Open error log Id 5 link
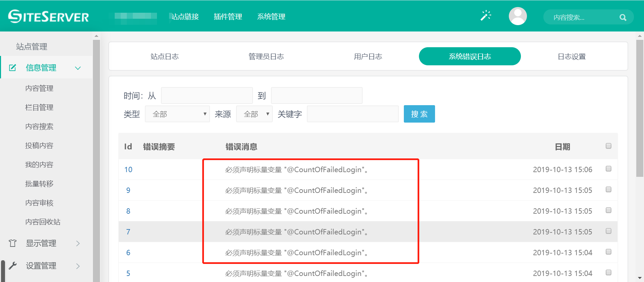 [128, 273]
